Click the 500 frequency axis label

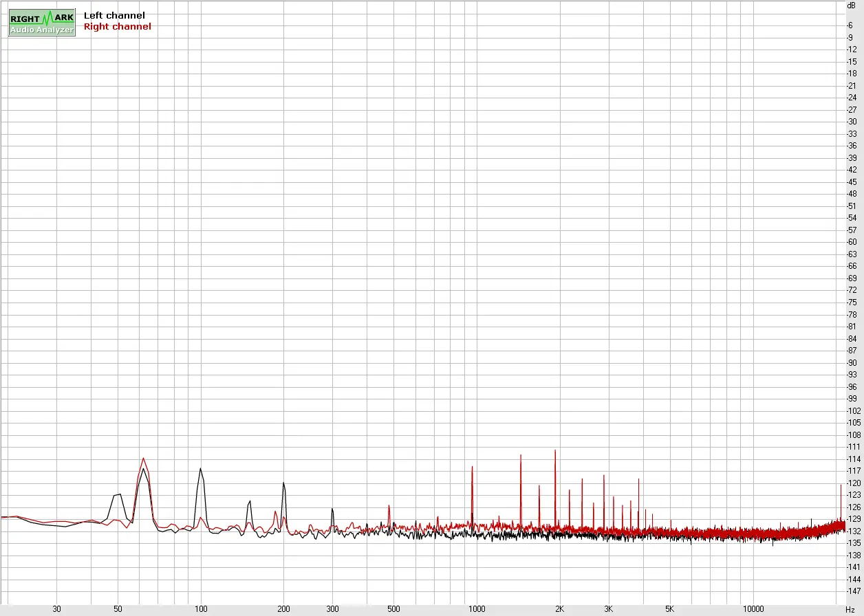pyautogui.click(x=393, y=609)
